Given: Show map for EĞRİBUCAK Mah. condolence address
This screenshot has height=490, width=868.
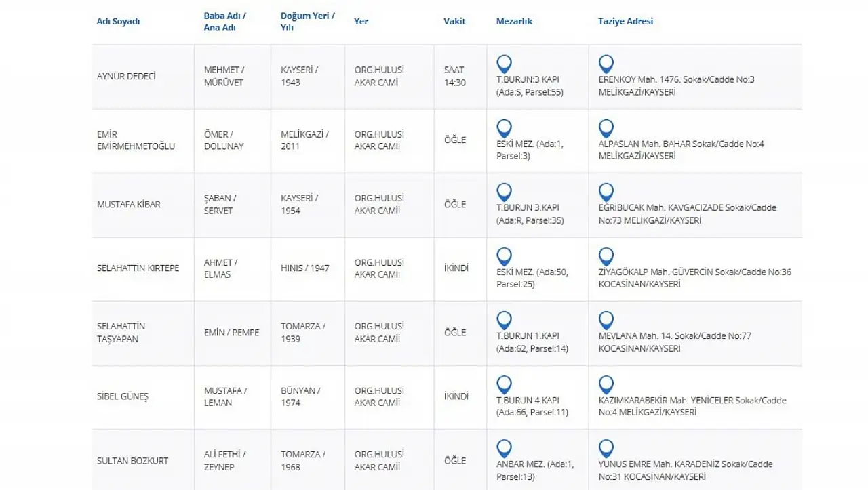Looking at the screenshot, I should tap(606, 192).
